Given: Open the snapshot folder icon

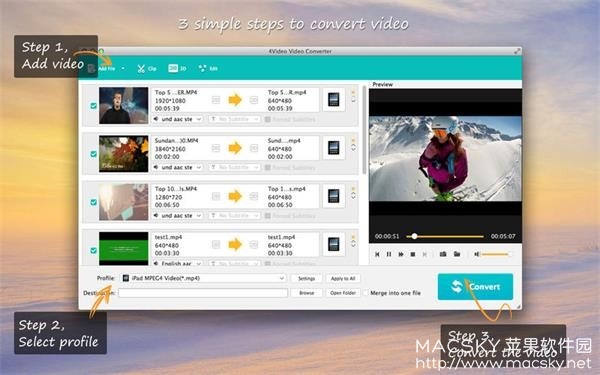Looking at the screenshot, I should click(x=457, y=254).
